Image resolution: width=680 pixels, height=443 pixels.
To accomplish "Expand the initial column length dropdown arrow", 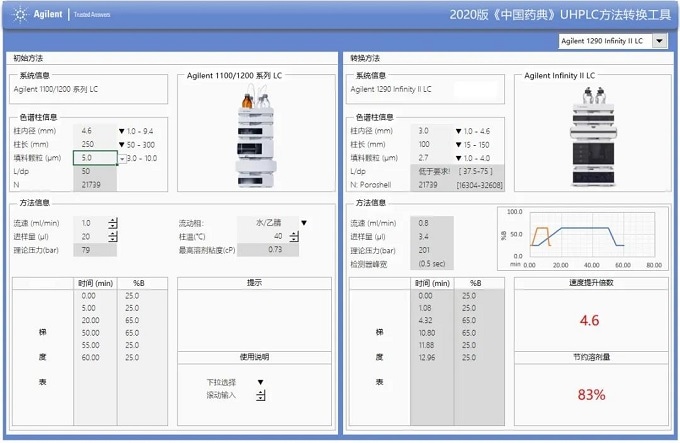I will tap(122, 144).
